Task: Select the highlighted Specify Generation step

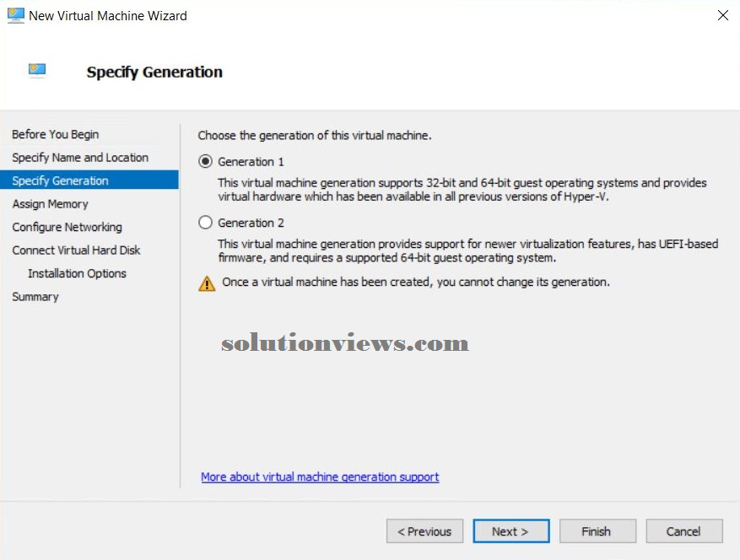Action: 89,180
